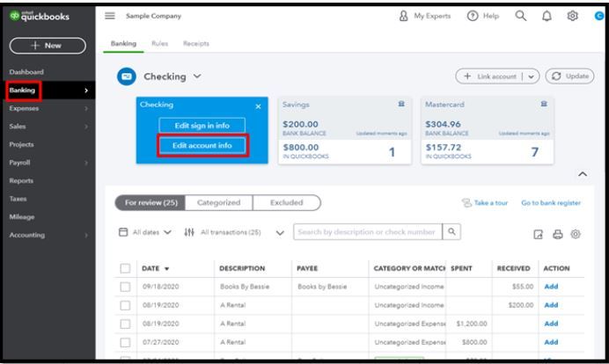Select the For review (25) tab

tap(150, 202)
